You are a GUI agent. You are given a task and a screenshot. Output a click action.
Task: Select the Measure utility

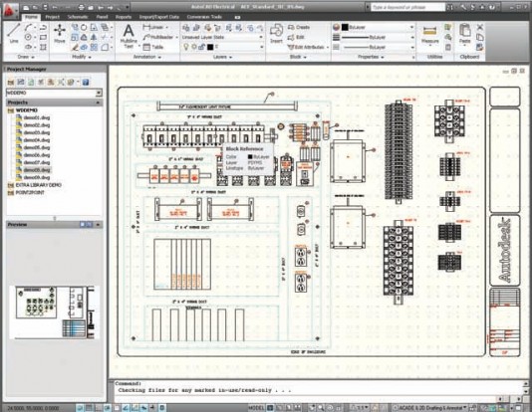[x=429, y=35]
